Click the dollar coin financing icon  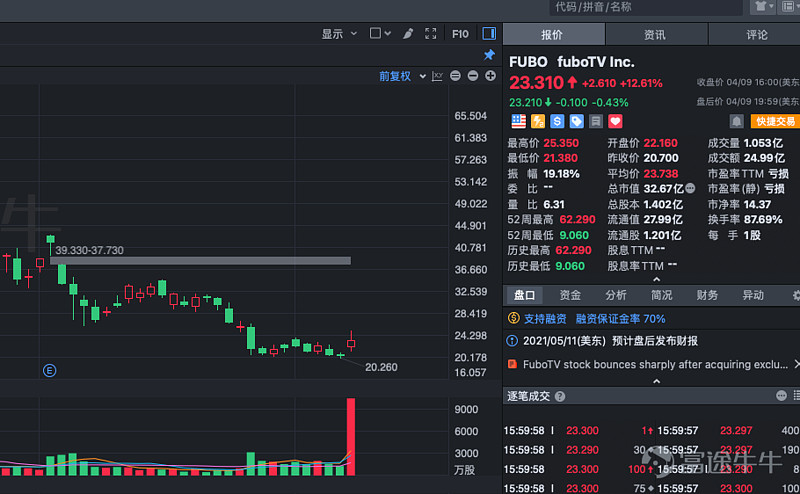pos(513,318)
